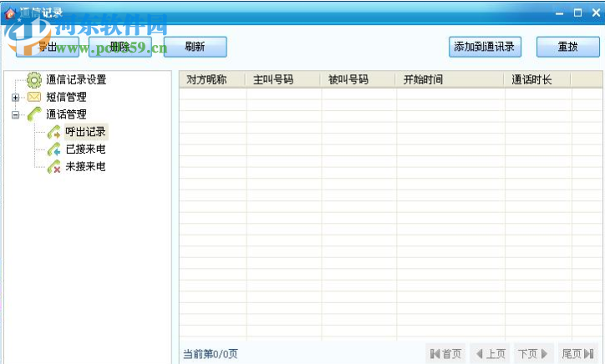The width and height of the screenshot is (605, 364).
Task: Click the received call icon of 已接来电
Action: [53, 149]
